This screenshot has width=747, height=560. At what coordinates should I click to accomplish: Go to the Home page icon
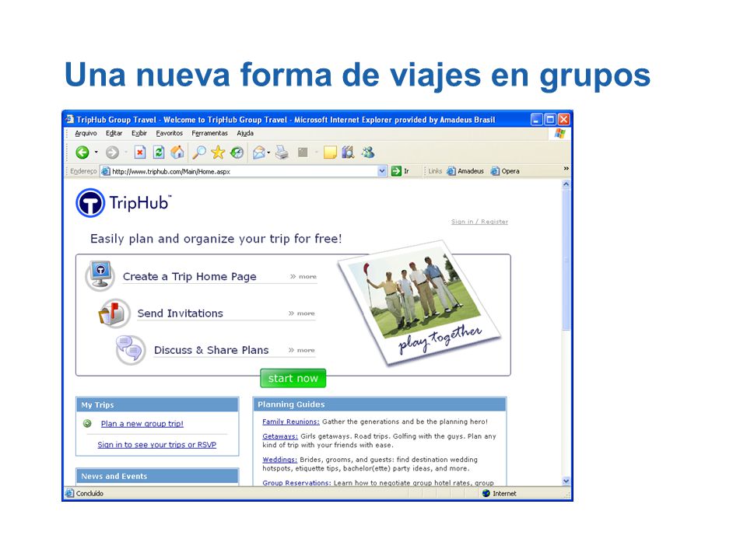(177, 152)
